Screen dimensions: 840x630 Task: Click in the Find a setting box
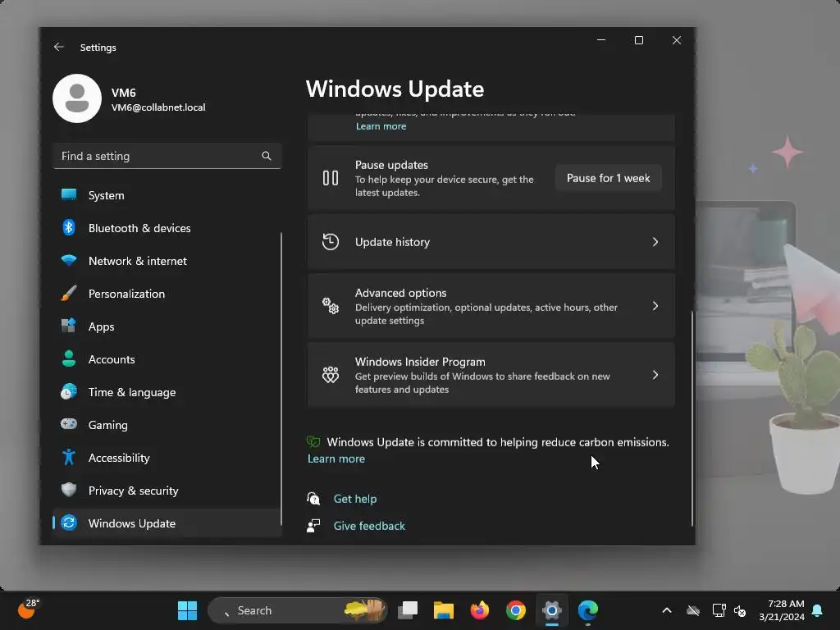[167, 156]
